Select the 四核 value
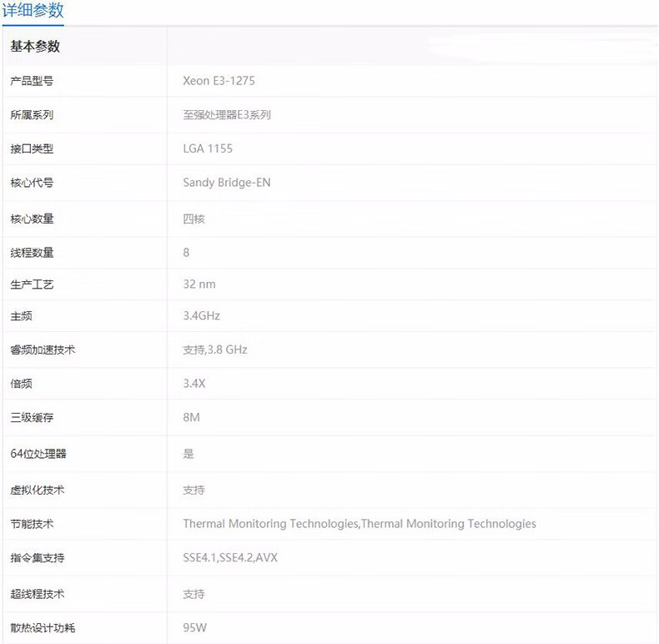Image resolution: width=659 pixels, height=644 pixels. coord(194,219)
